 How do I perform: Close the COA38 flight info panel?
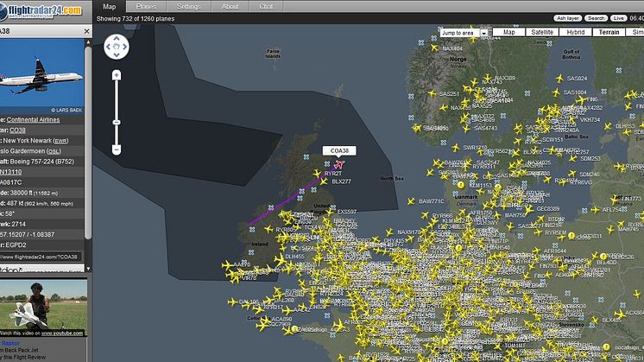point(86,30)
